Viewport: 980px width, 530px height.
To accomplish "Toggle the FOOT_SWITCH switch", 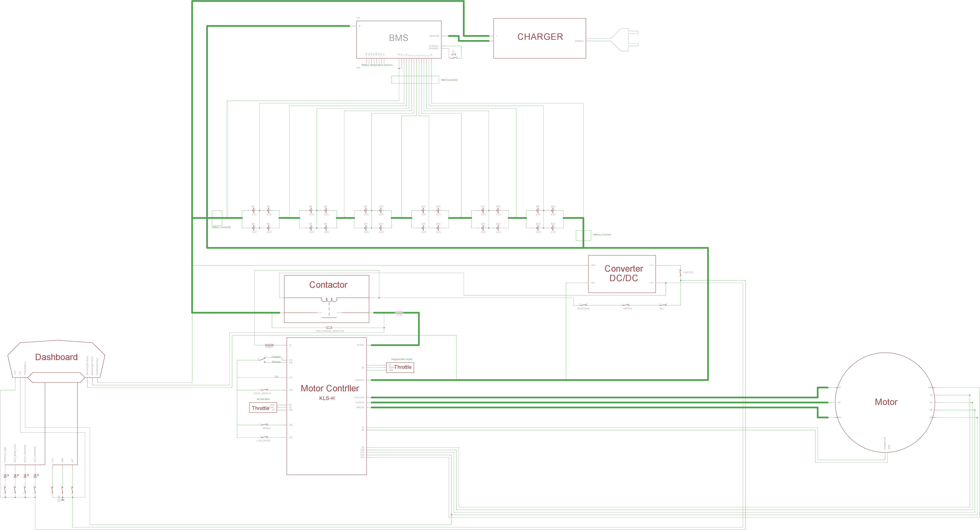I will [x=264, y=390].
